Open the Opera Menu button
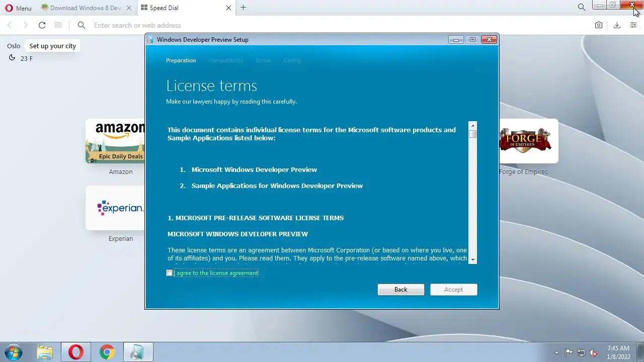644x362 pixels. click(18, 8)
